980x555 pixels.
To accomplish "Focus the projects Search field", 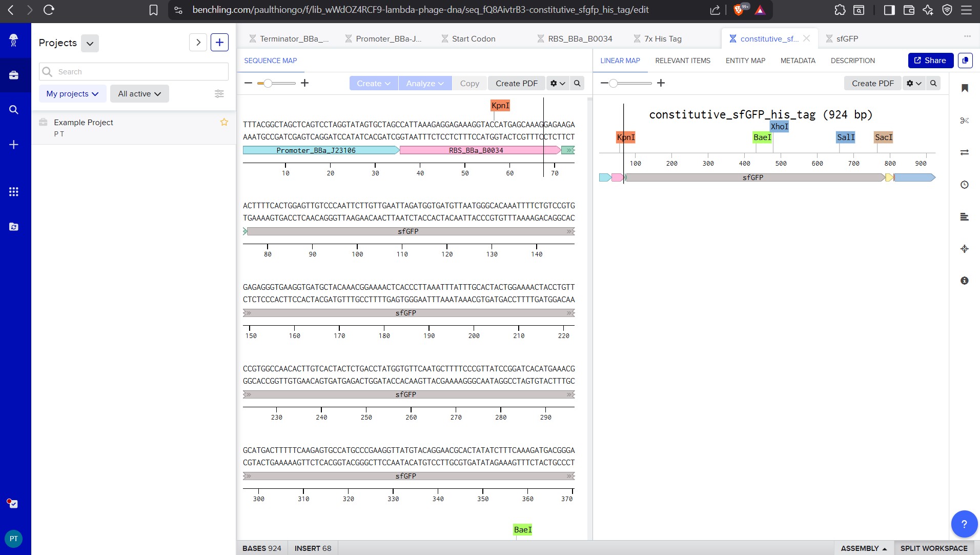I will click(134, 72).
